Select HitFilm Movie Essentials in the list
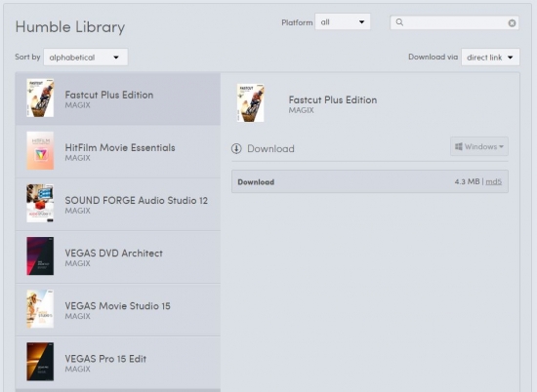The width and height of the screenshot is (537, 392). coord(118,151)
